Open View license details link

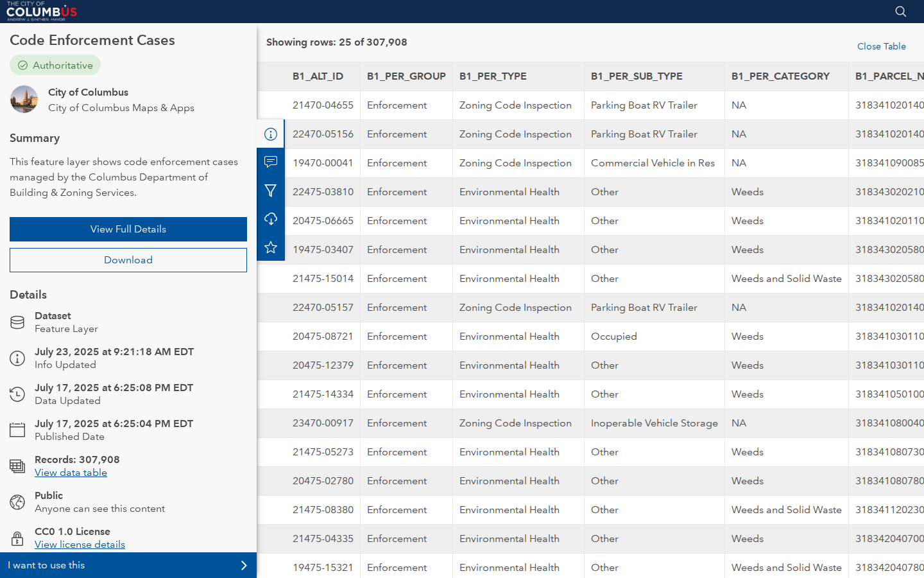tap(80, 545)
